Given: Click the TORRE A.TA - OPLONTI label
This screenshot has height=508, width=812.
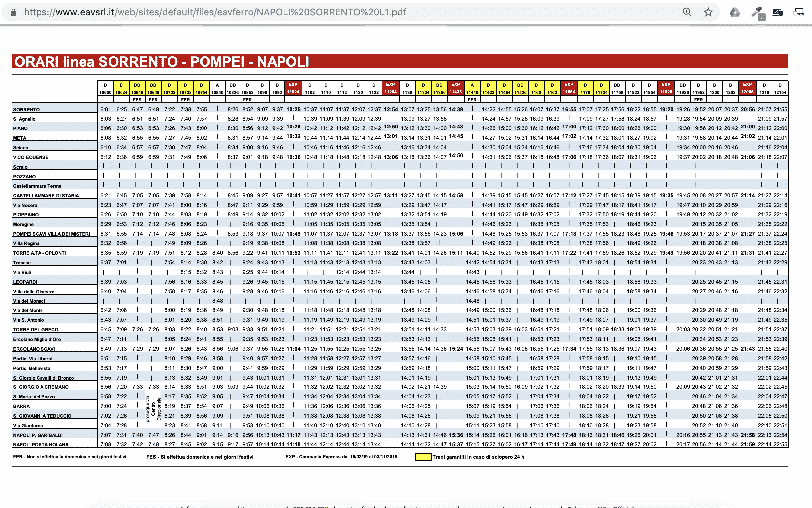Looking at the screenshot, I should (x=39, y=253).
